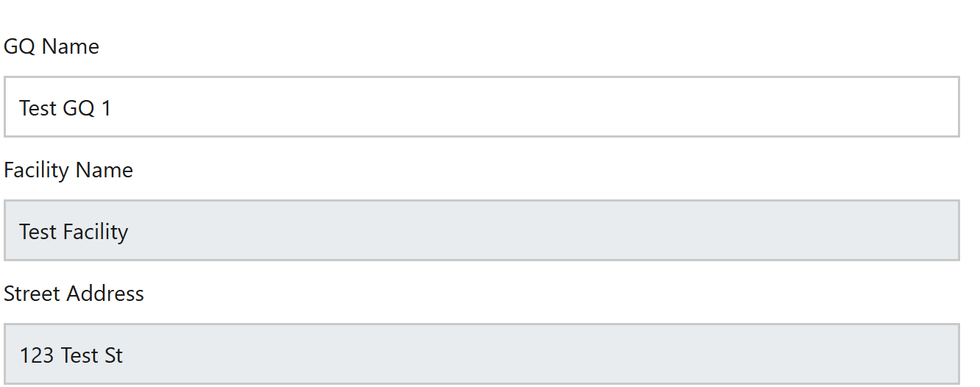Click "Test" in the white GQ Name field
The width and height of the screenshot is (980, 387).
point(38,108)
